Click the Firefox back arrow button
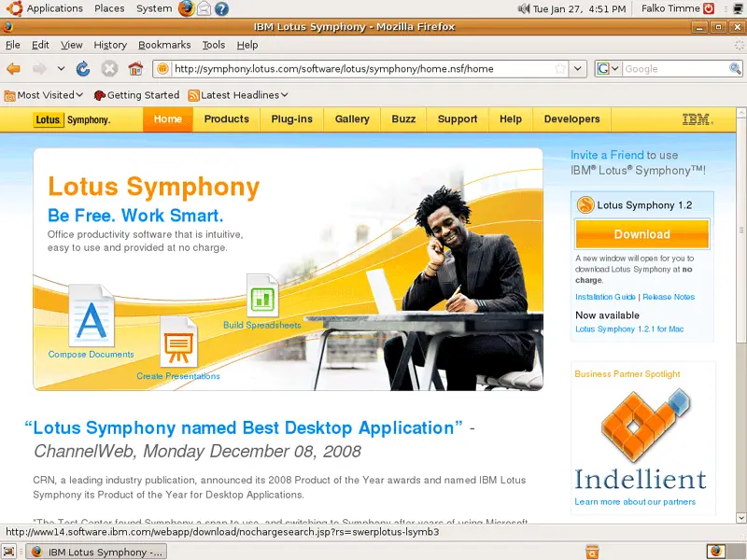This screenshot has width=747, height=560. click(13, 69)
